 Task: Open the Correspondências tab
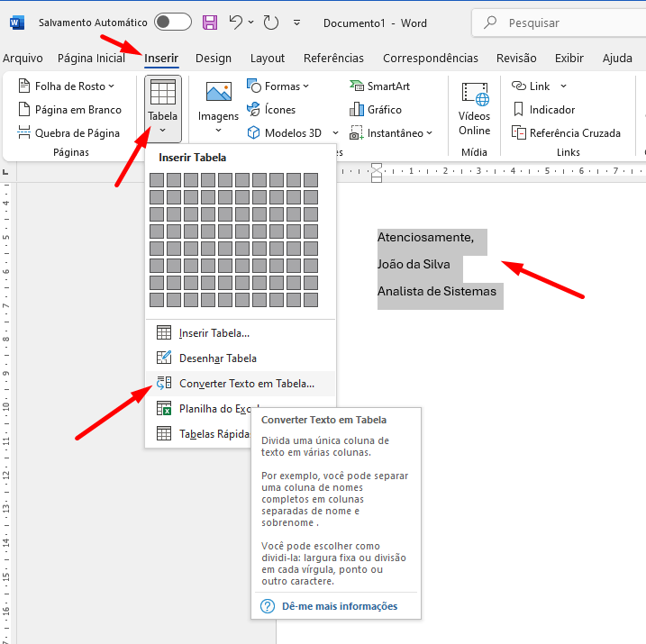pos(431,58)
